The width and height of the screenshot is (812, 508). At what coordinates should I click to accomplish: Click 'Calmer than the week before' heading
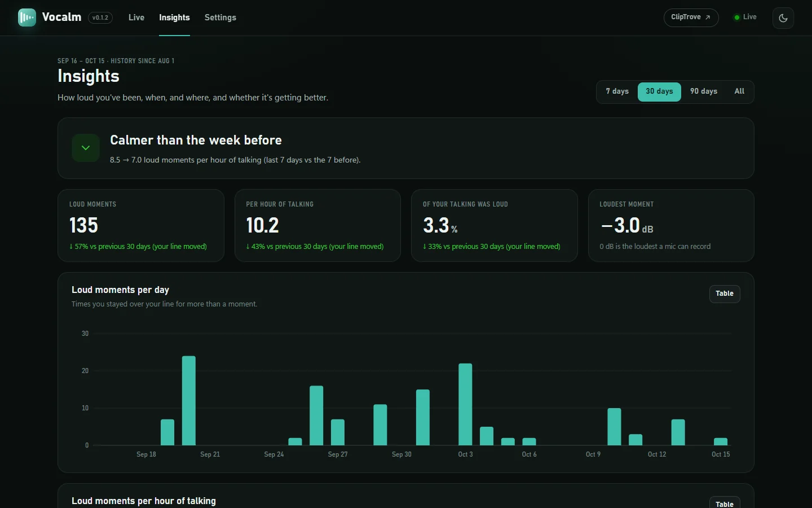[196, 140]
